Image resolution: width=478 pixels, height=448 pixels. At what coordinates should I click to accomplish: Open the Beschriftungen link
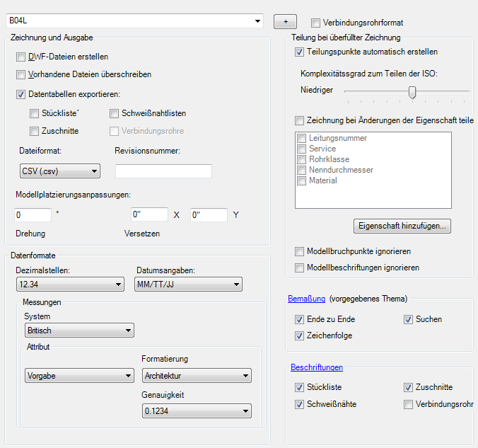(x=317, y=367)
